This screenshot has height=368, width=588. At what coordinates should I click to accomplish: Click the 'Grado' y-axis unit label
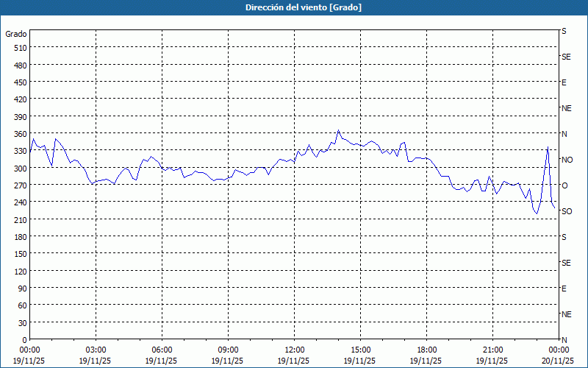point(16,34)
